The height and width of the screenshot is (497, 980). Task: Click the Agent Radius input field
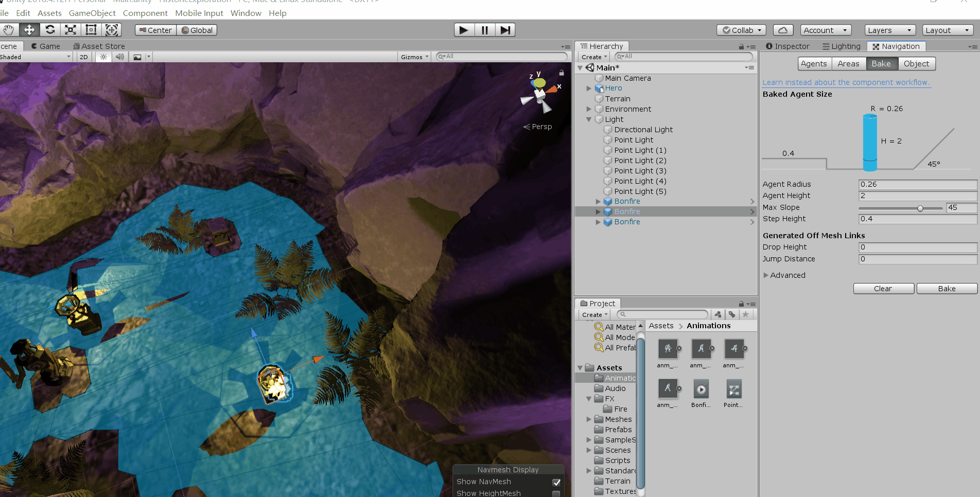[918, 184]
